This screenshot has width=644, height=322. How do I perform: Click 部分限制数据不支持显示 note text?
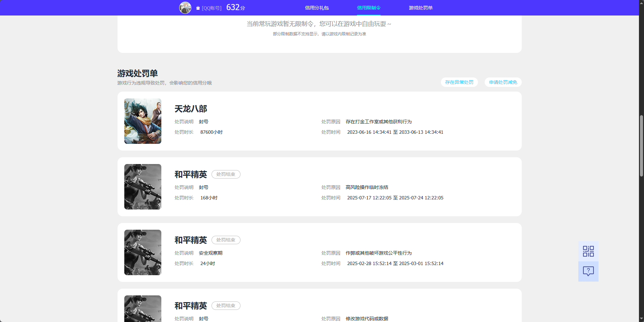pos(319,34)
